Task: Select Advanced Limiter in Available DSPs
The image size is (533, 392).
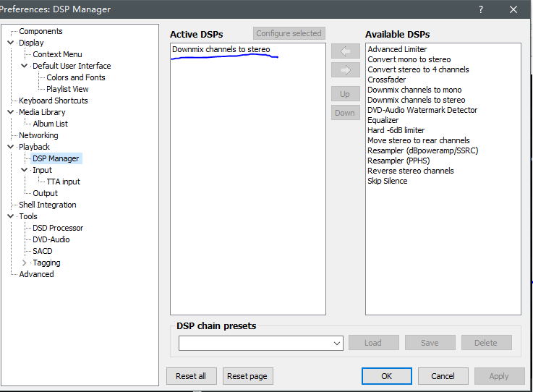Action: [x=397, y=49]
